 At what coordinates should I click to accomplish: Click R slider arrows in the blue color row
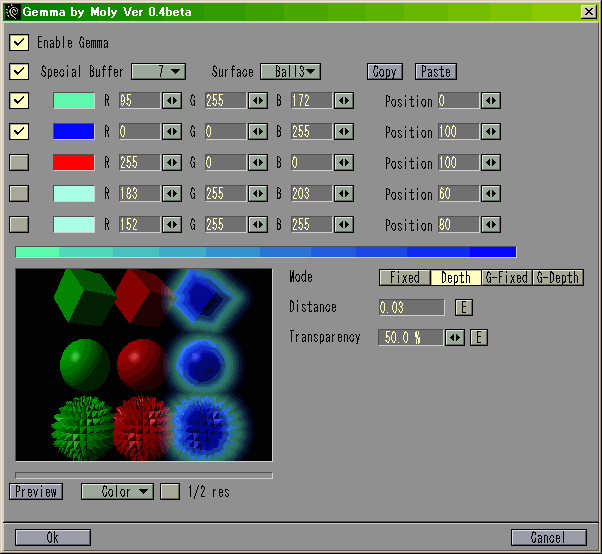point(172,132)
